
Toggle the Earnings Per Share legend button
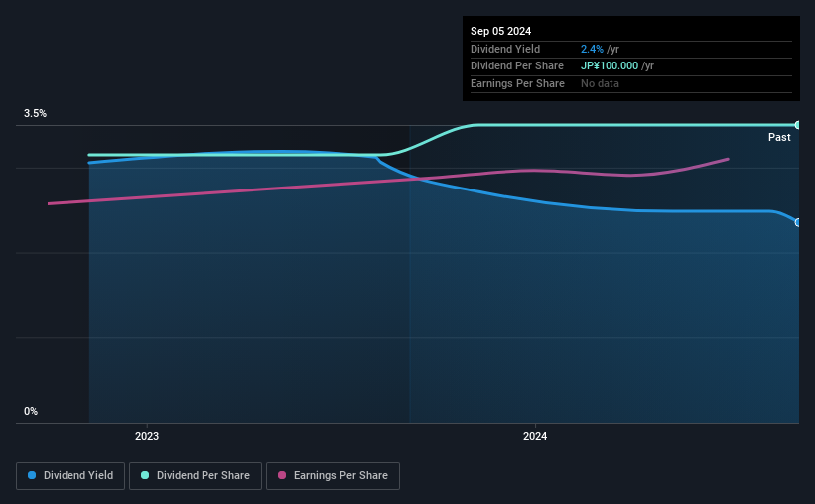[x=333, y=476]
